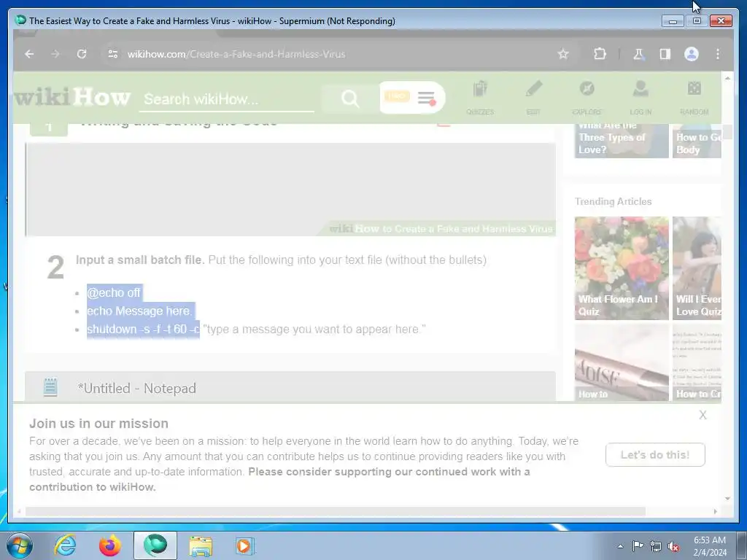
Task: Open site information icon in address bar
Action: pos(113,54)
